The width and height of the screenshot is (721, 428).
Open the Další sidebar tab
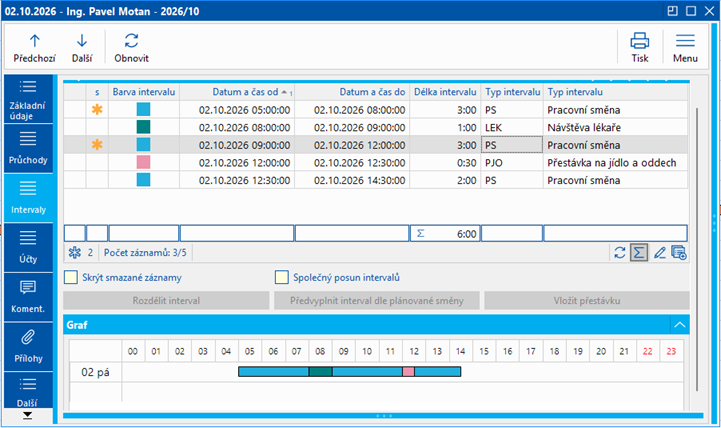(28, 390)
